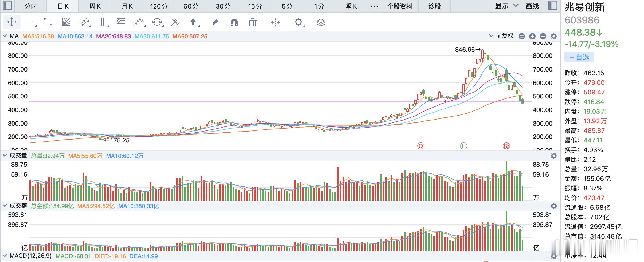Pick the rectangle shape drawing tool

(48, 22)
